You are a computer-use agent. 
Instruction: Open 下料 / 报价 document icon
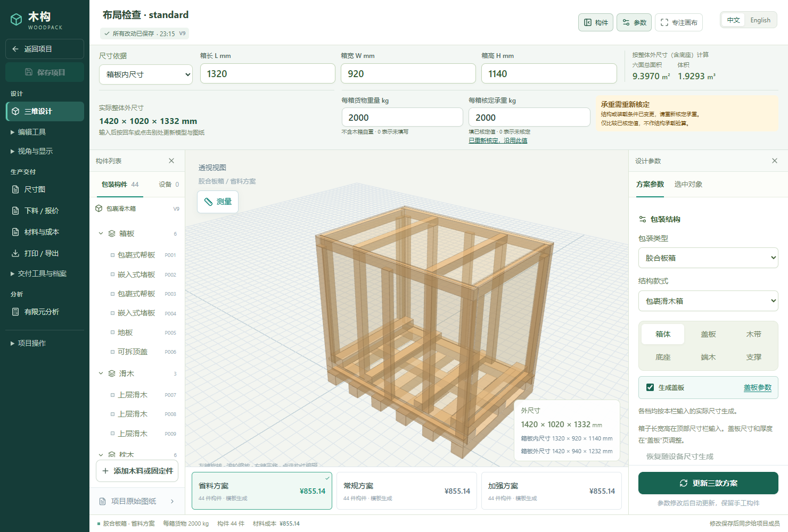point(15,211)
